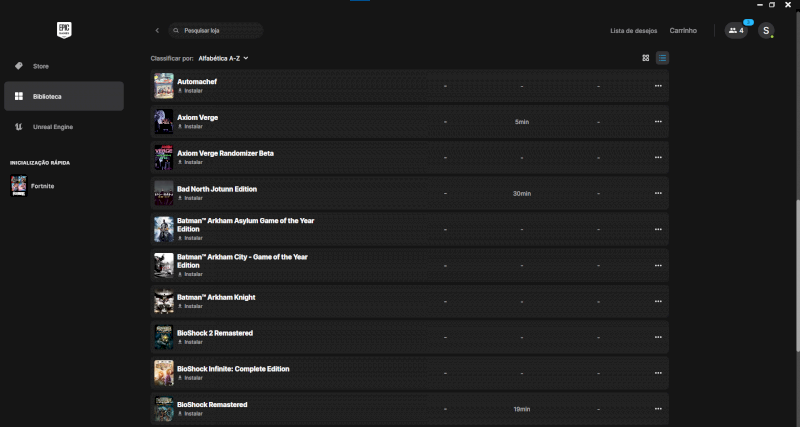Click the Epic Games logo icon

(x=64, y=30)
